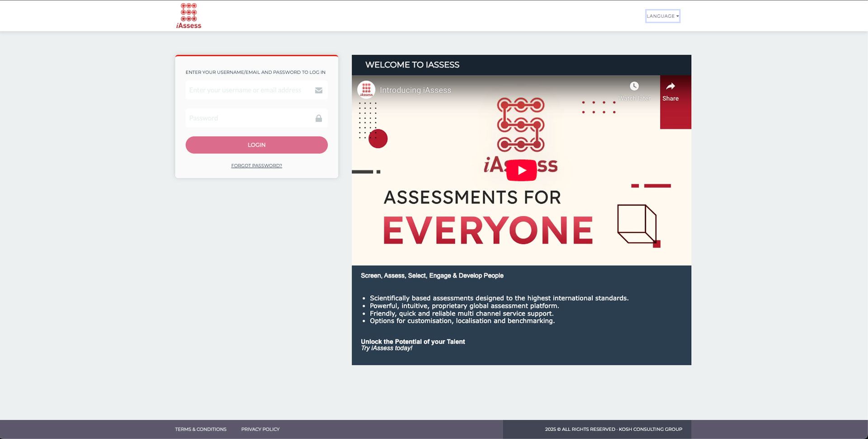Click the iAssess channel avatar in video
This screenshot has height=439, width=868.
click(x=366, y=90)
